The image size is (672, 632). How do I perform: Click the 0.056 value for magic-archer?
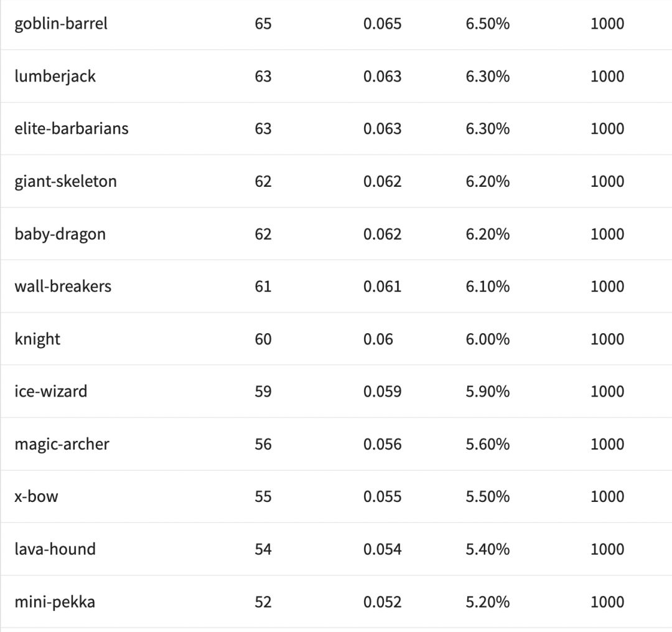(x=382, y=444)
